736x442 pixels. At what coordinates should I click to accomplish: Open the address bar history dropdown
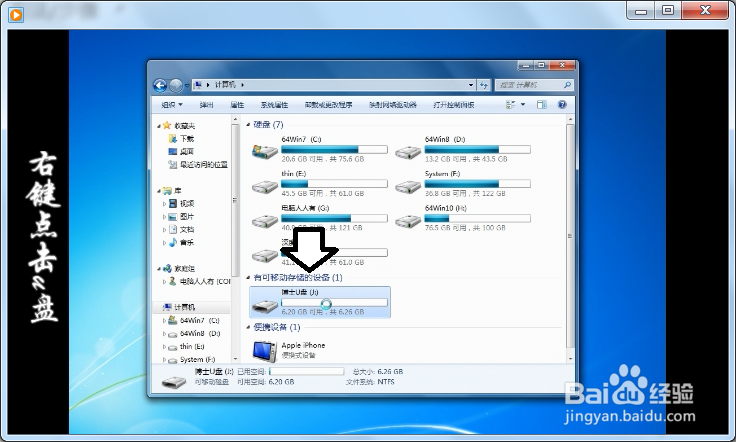(471, 85)
